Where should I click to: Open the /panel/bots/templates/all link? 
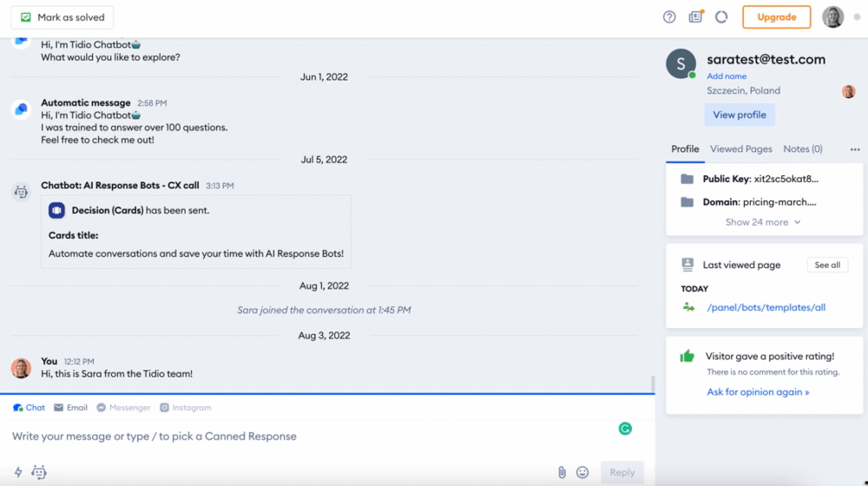click(x=766, y=307)
